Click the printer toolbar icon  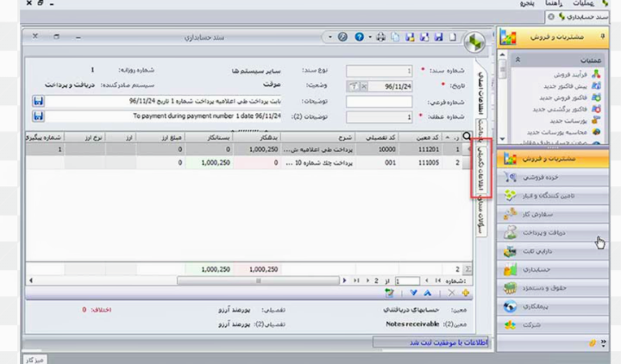pyautogui.click(x=380, y=37)
